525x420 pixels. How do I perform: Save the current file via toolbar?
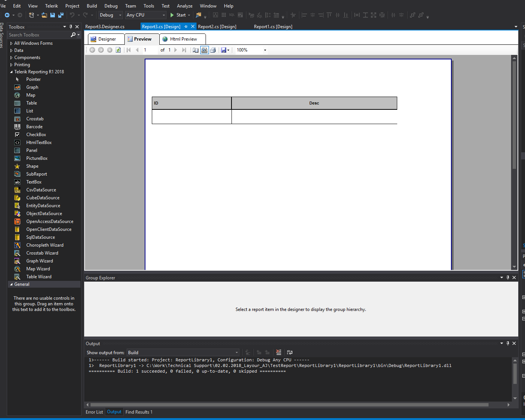point(53,15)
